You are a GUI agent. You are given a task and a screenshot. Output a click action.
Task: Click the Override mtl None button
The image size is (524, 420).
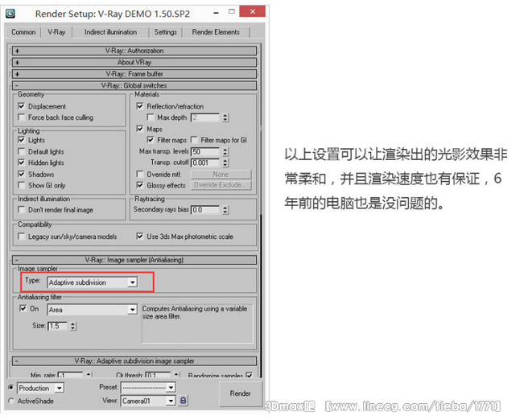point(221,175)
